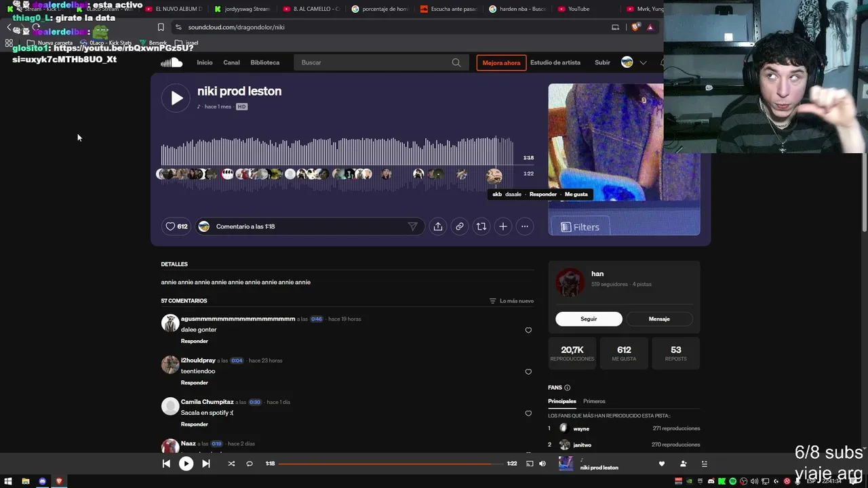Switch to the 'harden nba' browser tab

pyautogui.click(x=518, y=9)
